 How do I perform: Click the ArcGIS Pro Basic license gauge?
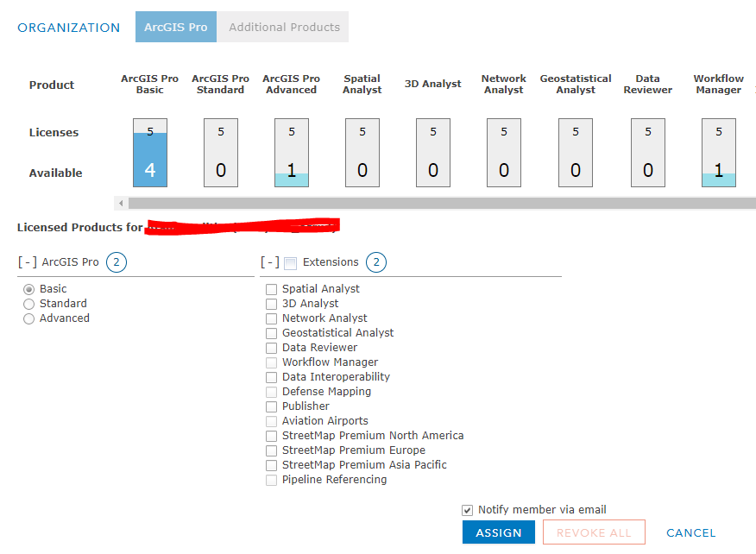150,153
